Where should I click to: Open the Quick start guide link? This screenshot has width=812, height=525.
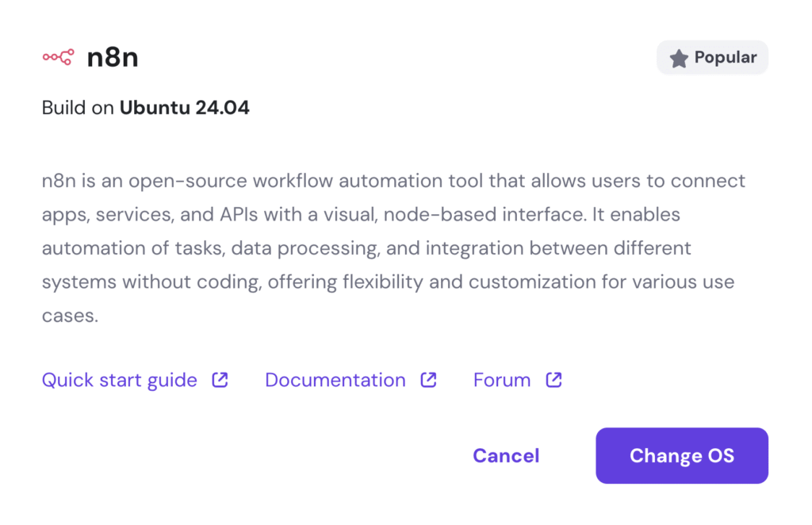pyautogui.click(x=118, y=380)
